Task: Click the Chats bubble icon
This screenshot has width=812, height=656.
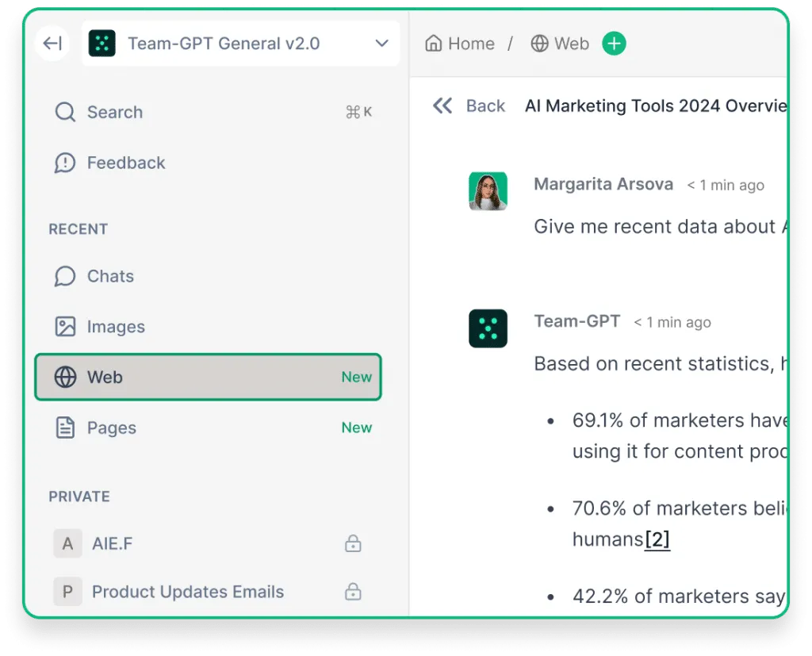Action: (65, 276)
